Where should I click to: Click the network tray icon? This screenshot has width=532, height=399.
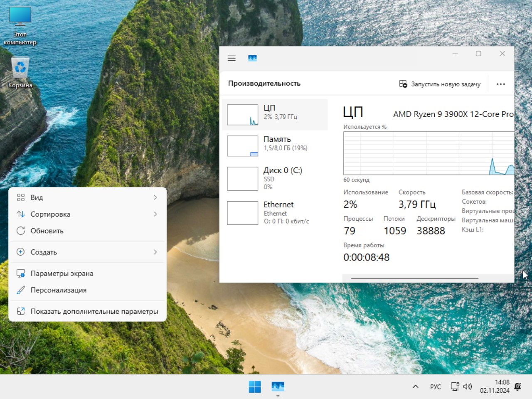click(x=455, y=387)
